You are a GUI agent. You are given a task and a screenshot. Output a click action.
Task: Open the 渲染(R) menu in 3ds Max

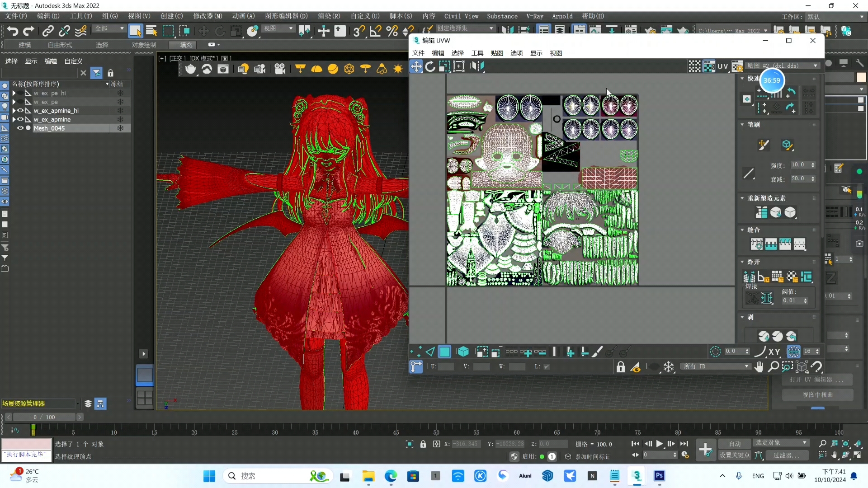point(329,16)
